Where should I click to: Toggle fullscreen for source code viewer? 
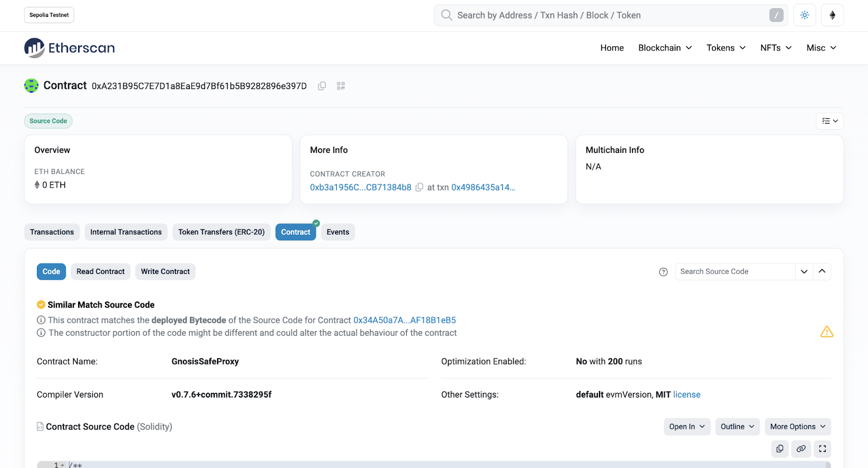click(822, 448)
